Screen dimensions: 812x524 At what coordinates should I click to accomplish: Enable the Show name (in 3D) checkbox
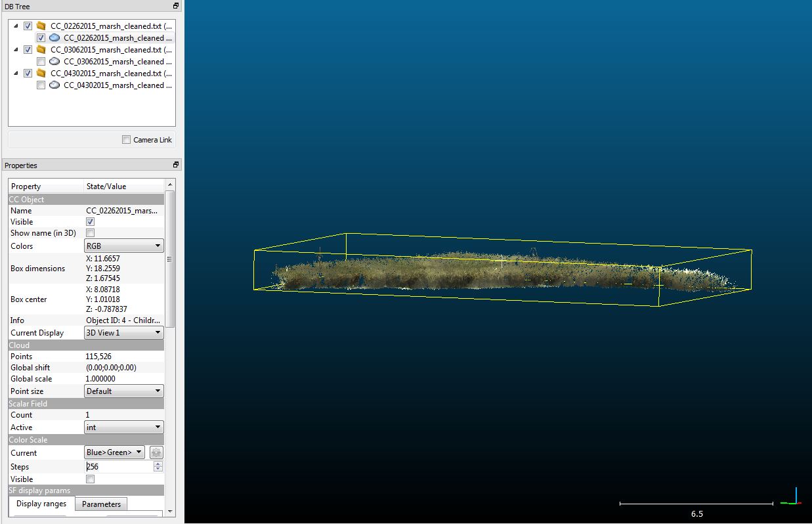89,232
